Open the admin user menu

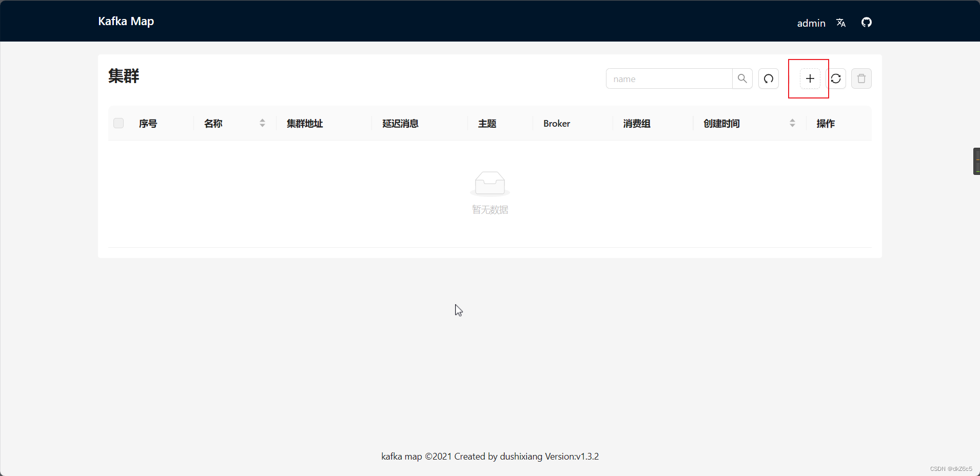pyautogui.click(x=811, y=23)
